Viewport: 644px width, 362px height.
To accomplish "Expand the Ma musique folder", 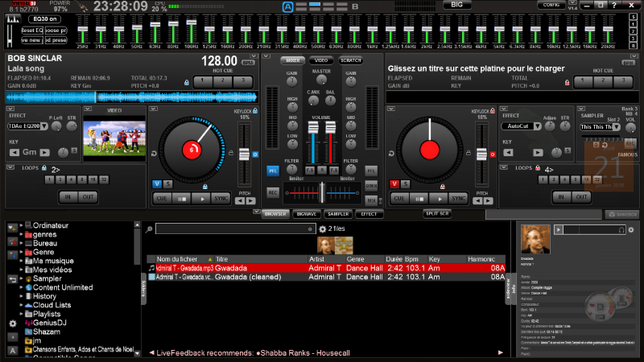I will (22, 261).
